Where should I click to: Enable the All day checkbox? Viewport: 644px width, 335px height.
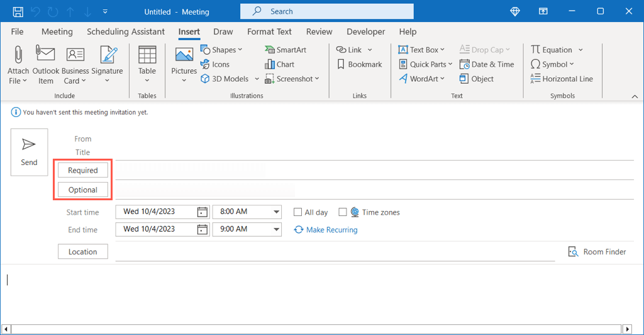pos(299,212)
